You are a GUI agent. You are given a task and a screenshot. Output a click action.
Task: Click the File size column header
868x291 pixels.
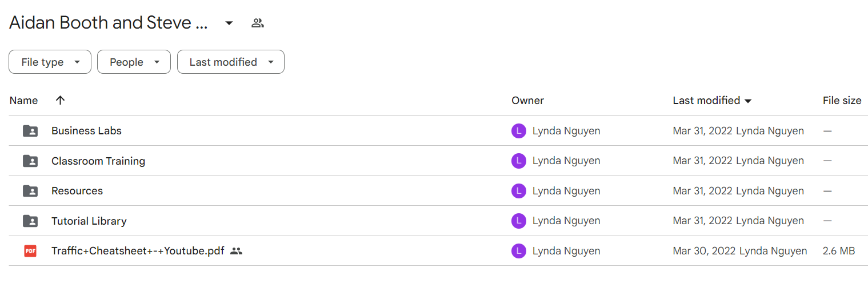tap(842, 101)
